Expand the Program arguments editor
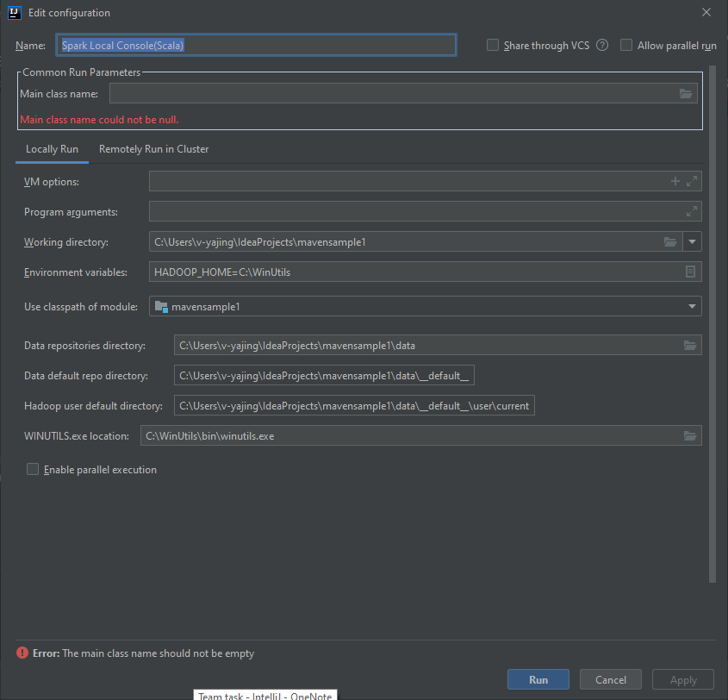 click(691, 211)
